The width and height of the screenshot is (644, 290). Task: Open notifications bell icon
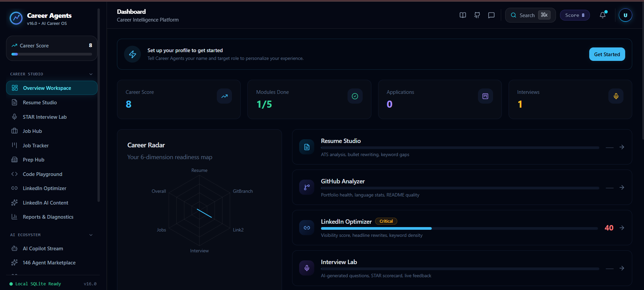[x=603, y=15]
